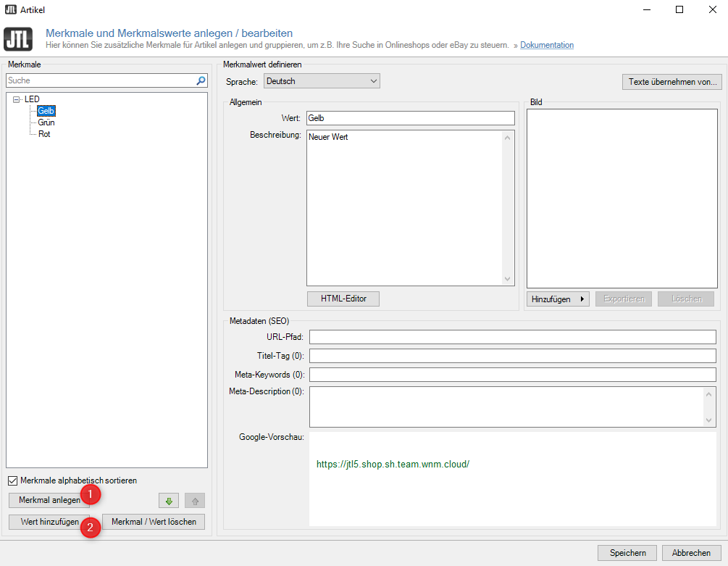Viewport: 728px width, 566px height.
Task: Click the Meta-Description scrollbar down arrow
Action: tap(709, 420)
